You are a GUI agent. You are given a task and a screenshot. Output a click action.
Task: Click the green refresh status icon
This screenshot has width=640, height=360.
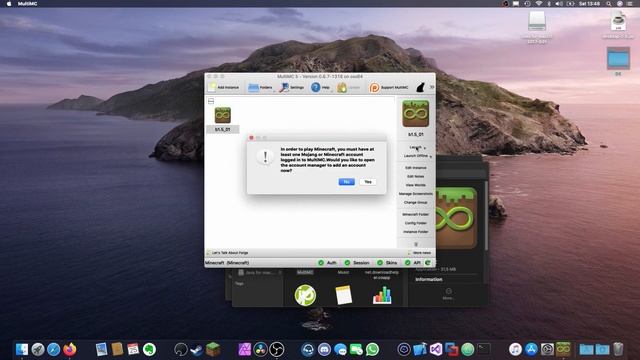click(428, 263)
